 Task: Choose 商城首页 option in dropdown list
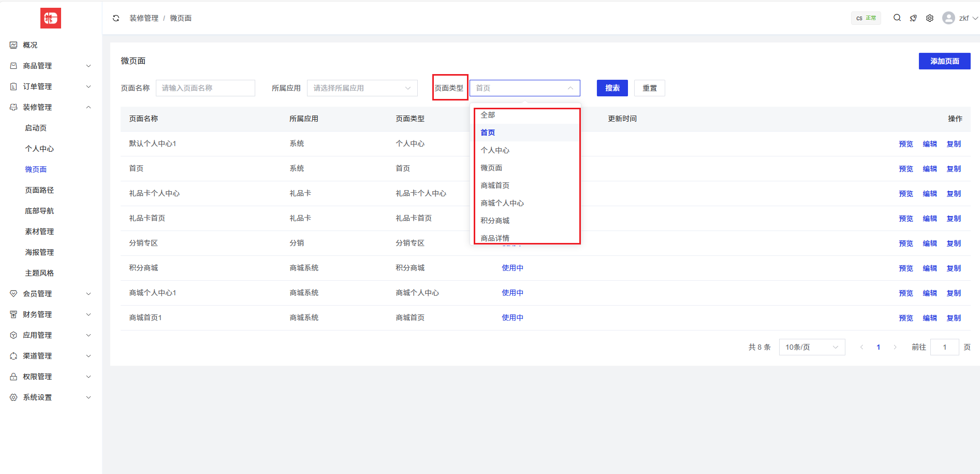[x=495, y=185]
